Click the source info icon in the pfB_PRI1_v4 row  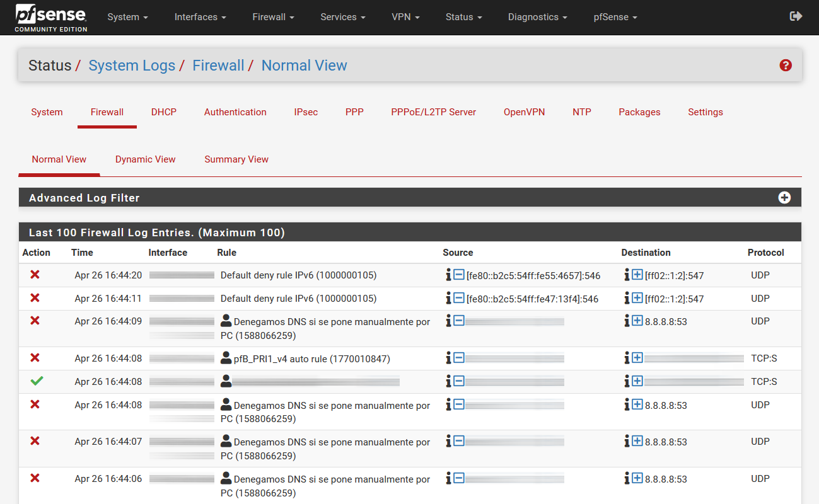448,358
